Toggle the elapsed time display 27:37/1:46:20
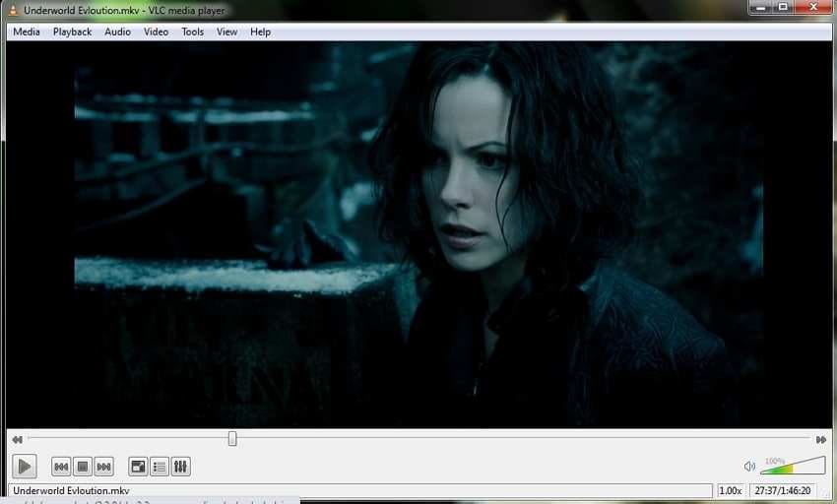837x504 pixels. point(783,490)
